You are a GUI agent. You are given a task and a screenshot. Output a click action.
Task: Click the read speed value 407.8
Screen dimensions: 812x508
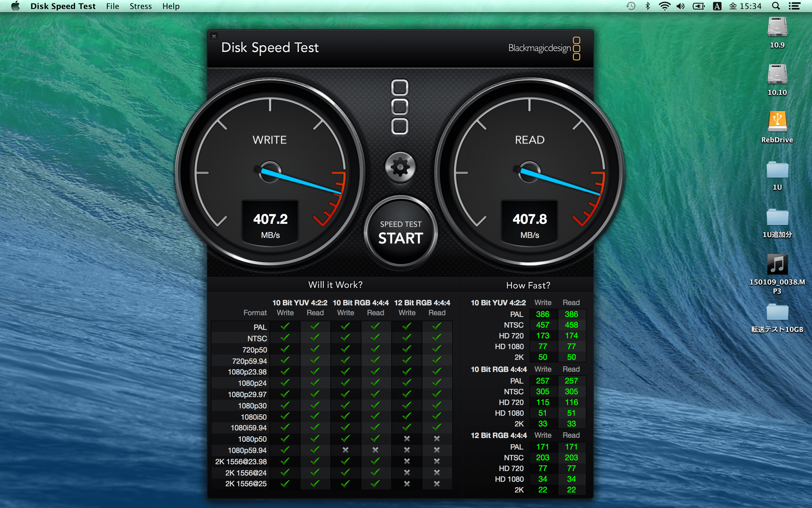(529, 219)
